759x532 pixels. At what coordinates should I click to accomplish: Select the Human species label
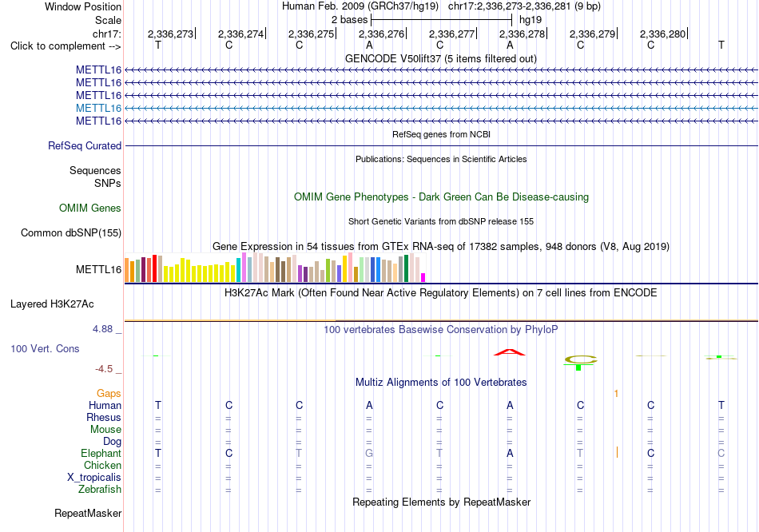pos(105,405)
